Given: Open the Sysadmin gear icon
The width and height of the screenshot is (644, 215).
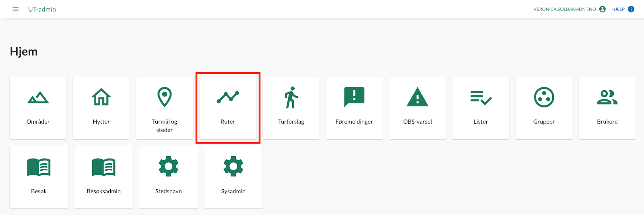Looking at the screenshot, I should [233, 166].
